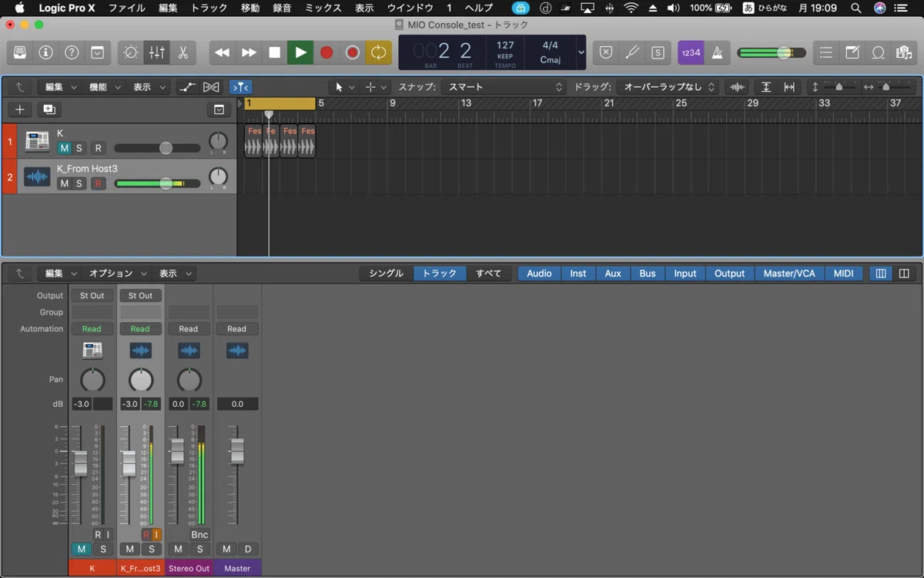Viewport: 924px width, 578px height.
Task: Toggle the Aux channel filter button
Action: coord(613,274)
